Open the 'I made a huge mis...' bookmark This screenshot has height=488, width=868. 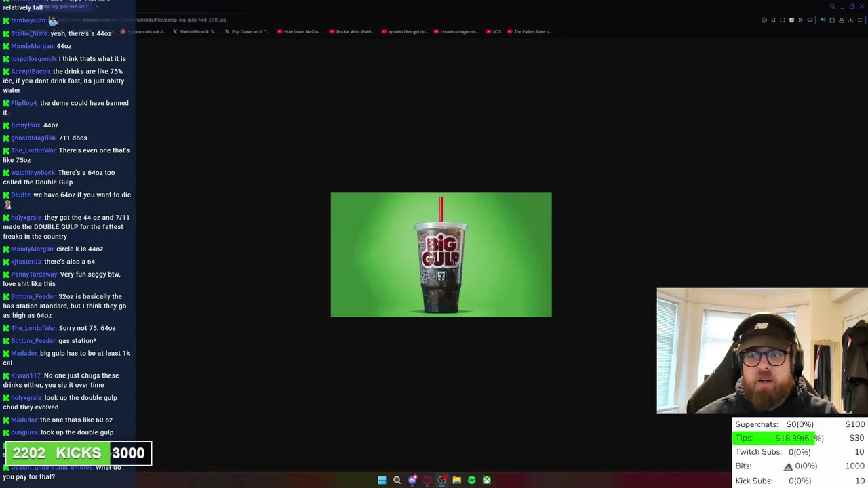pyautogui.click(x=456, y=31)
